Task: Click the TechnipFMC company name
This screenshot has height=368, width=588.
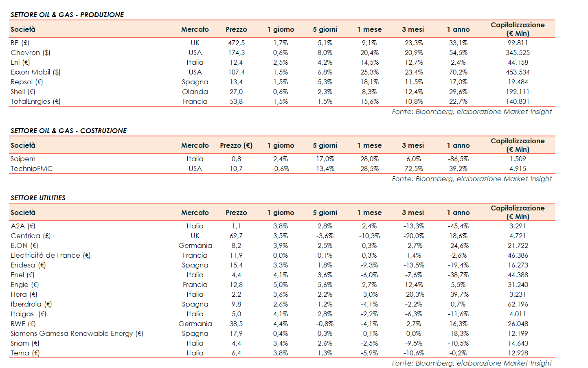Action: 32,169
